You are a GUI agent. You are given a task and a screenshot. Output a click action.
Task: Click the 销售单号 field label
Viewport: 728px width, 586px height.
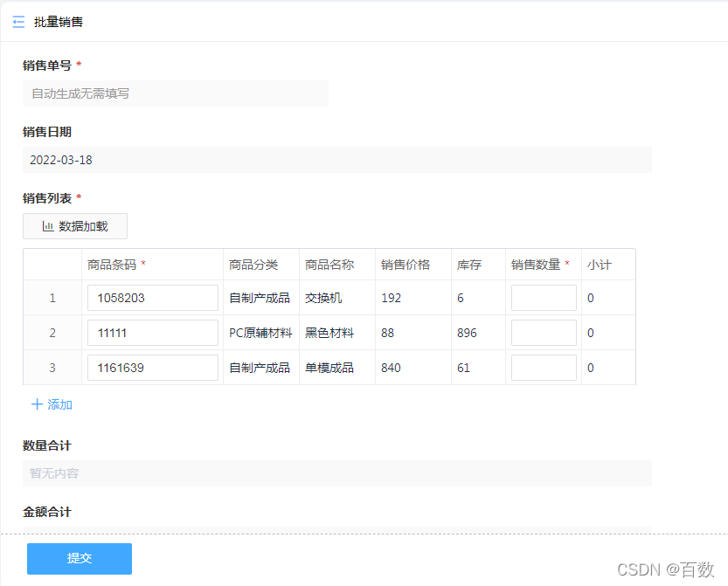(47, 65)
